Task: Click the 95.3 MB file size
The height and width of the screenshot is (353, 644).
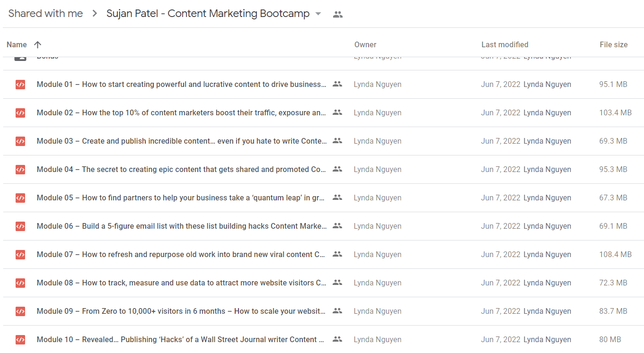Action: tap(613, 170)
